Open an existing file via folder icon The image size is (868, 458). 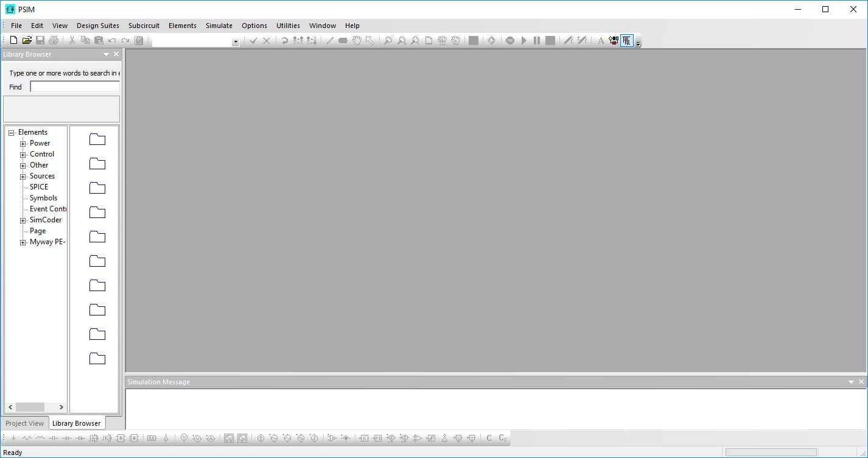tap(27, 40)
